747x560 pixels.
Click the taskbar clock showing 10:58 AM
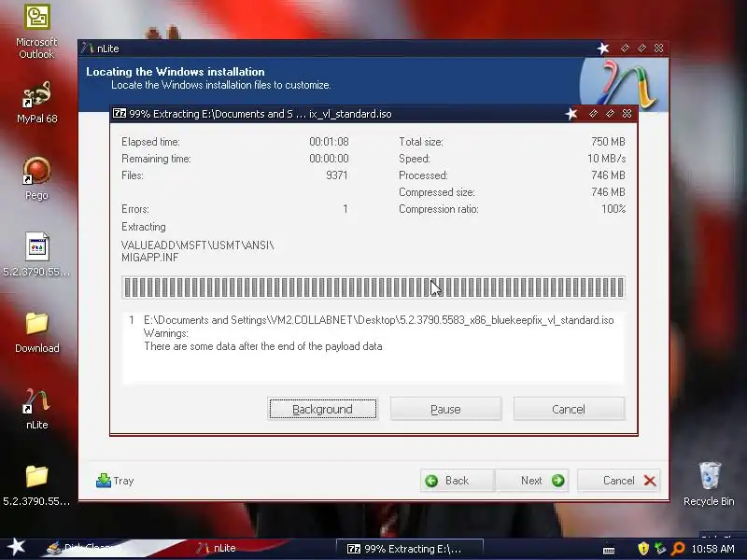(712, 549)
